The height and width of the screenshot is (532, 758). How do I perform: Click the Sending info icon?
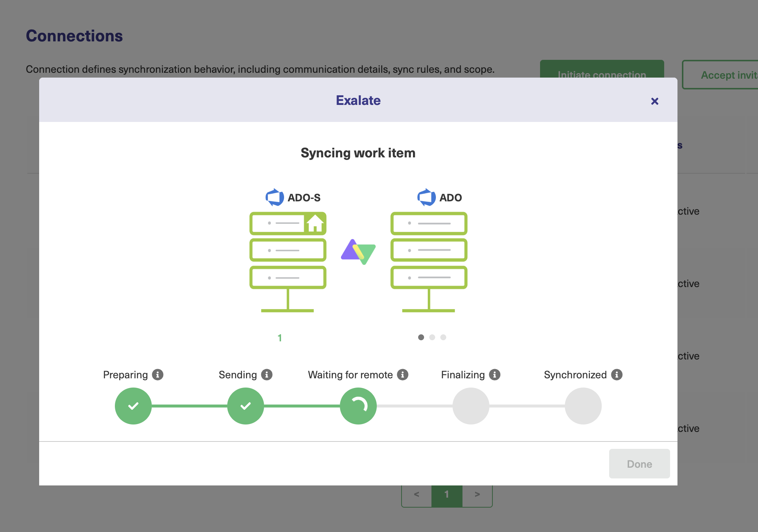point(267,375)
